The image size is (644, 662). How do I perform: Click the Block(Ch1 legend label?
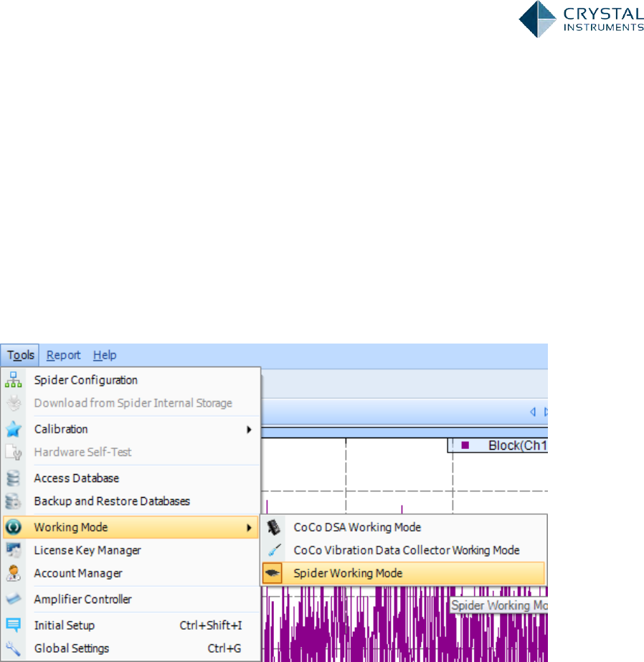pyautogui.click(x=517, y=445)
